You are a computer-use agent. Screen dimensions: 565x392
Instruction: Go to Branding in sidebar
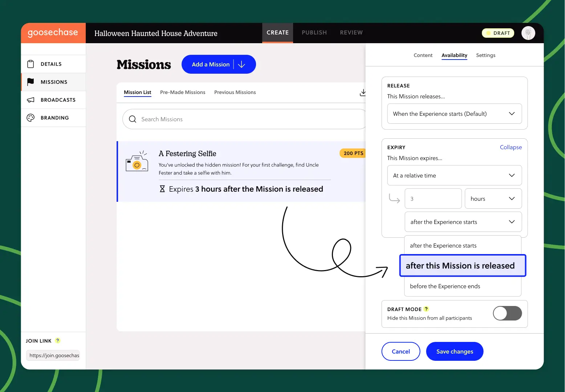[53, 118]
